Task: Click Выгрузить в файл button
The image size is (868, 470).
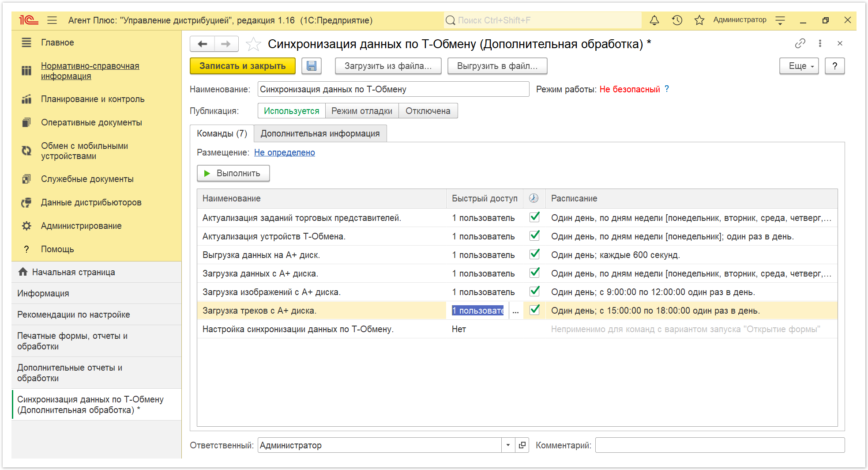Action: point(497,66)
